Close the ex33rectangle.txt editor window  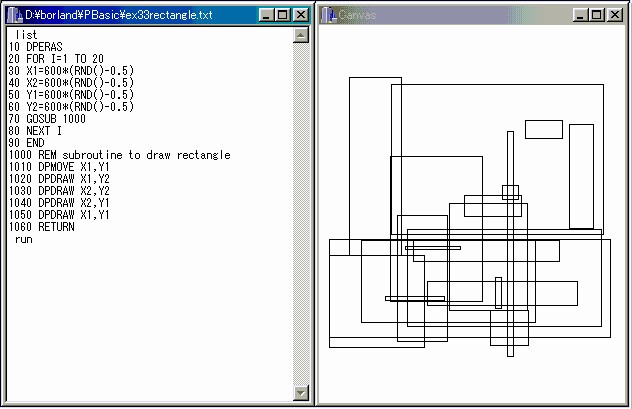click(x=300, y=16)
